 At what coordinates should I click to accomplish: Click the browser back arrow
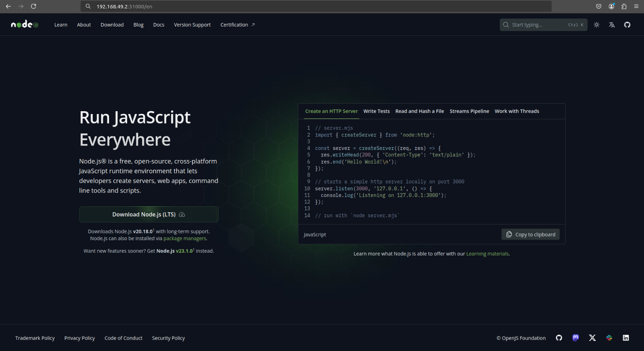8,6
